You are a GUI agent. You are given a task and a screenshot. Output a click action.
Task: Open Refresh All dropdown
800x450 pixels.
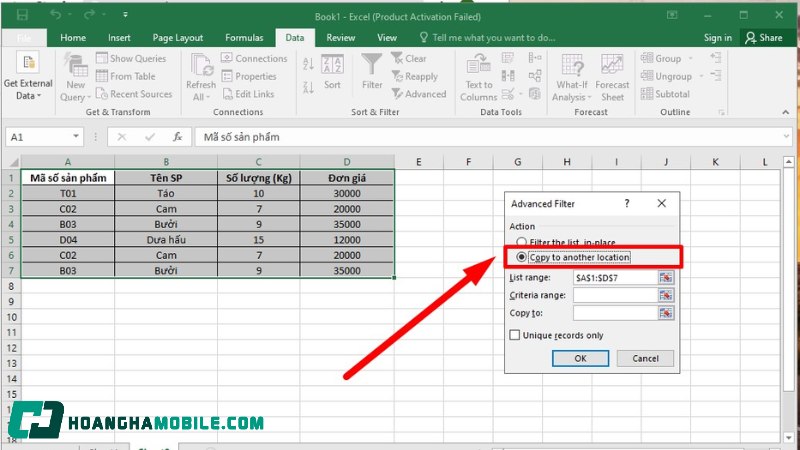[x=201, y=78]
